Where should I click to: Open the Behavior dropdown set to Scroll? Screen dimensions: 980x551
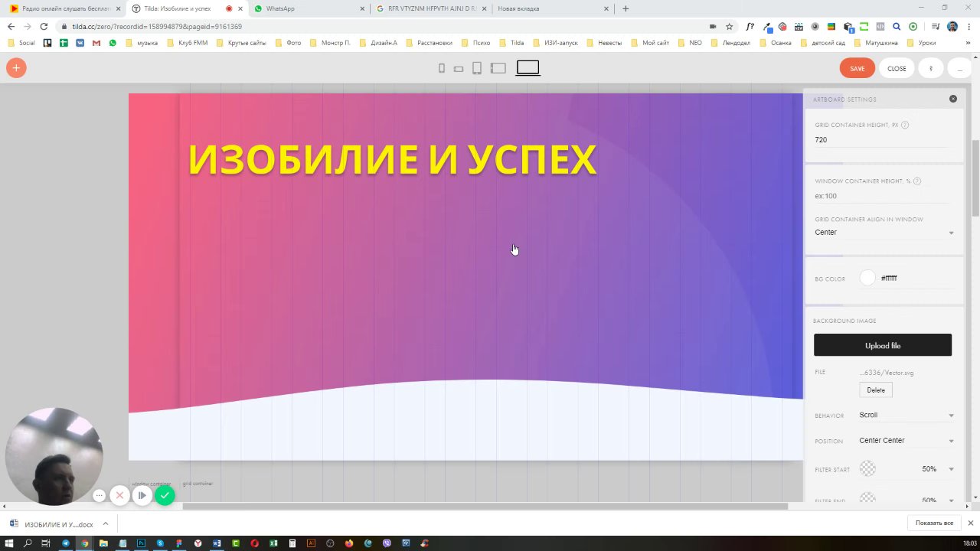tap(906, 416)
